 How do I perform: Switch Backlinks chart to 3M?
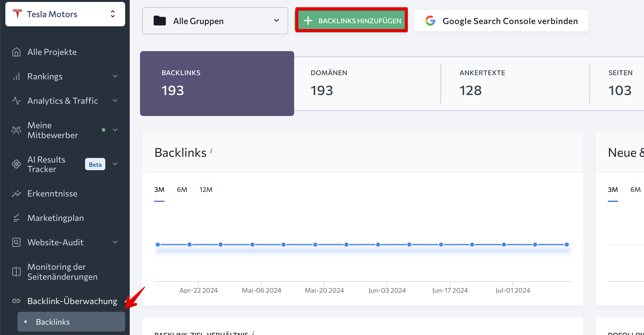point(159,190)
